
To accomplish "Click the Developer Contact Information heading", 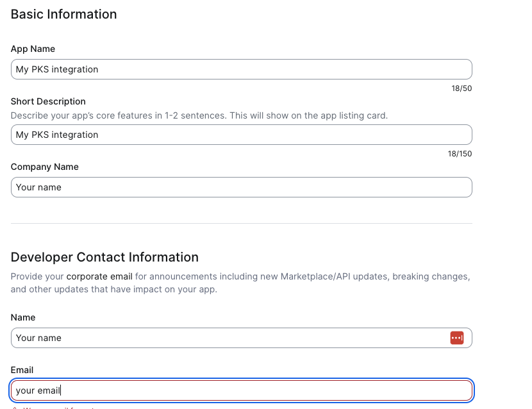I will (x=104, y=257).
